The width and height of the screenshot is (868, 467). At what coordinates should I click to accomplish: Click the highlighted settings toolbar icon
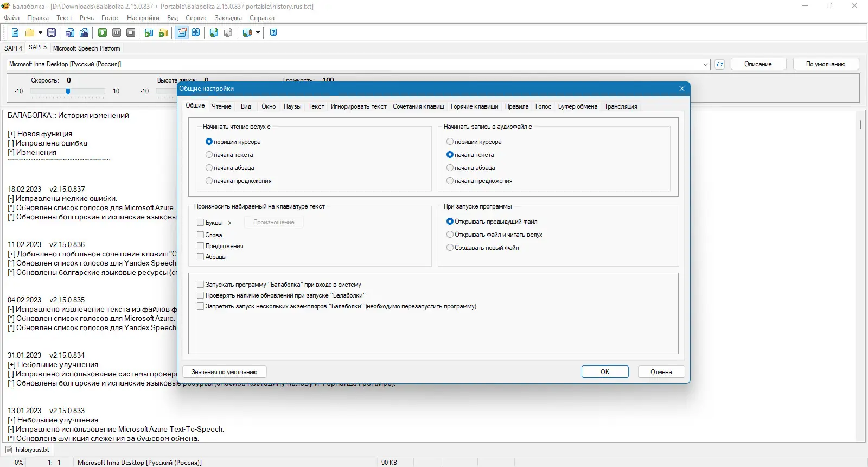(x=182, y=33)
